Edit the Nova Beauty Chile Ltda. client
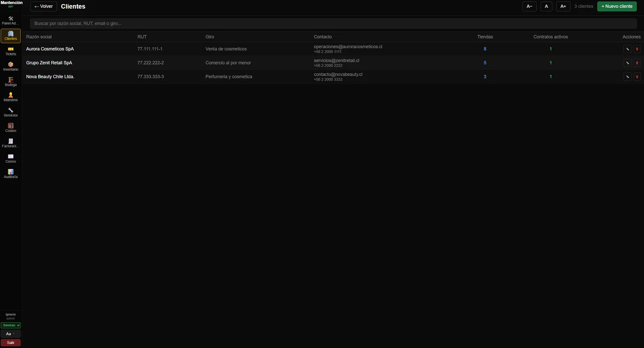The image size is (644, 348). pyautogui.click(x=627, y=76)
